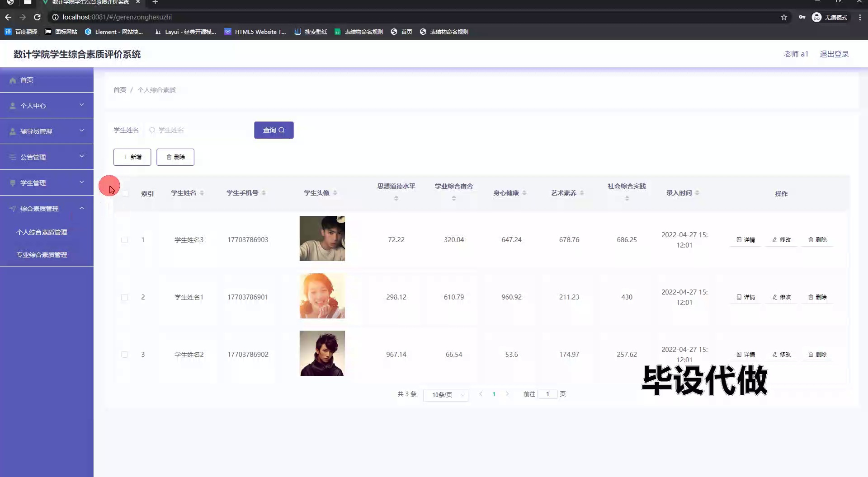Image resolution: width=868 pixels, height=477 pixels.
Task: Check the row for 学生姓名3
Action: point(124,240)
